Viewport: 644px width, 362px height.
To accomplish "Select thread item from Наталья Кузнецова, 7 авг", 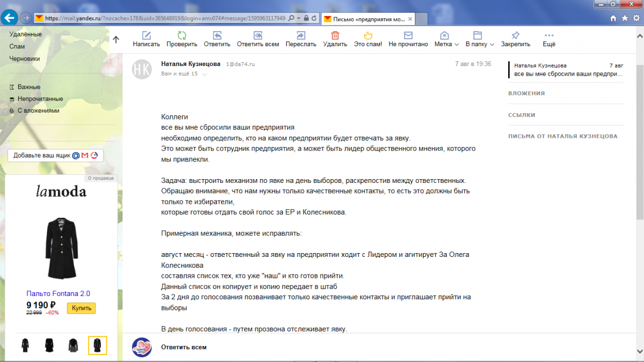I will pos(567,69).
